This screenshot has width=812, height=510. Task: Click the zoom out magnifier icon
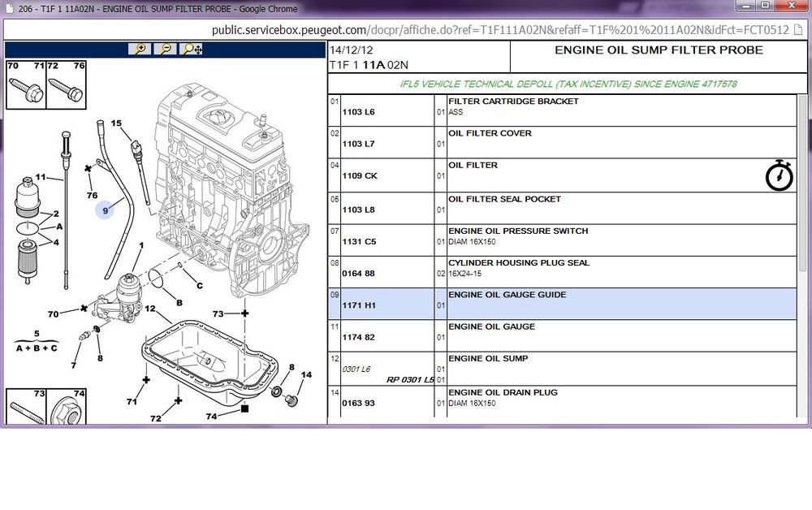tap(165, 50)
